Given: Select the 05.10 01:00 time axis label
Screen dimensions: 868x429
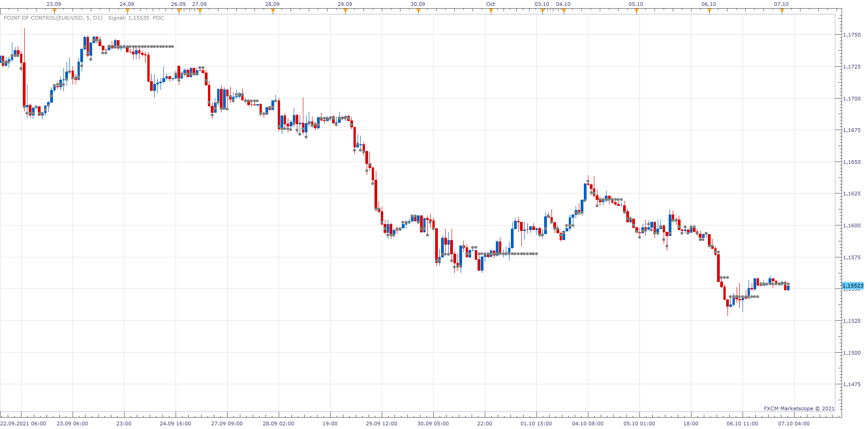Looking at the screenshot, I should click(639, 424).
